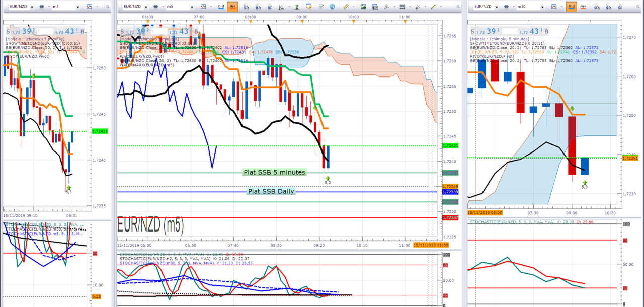Select the crossed-lines drawing tool in the m5 toolbar
Image resolution: width=644 pixels, height=307 pixels.
coord(386,7)
